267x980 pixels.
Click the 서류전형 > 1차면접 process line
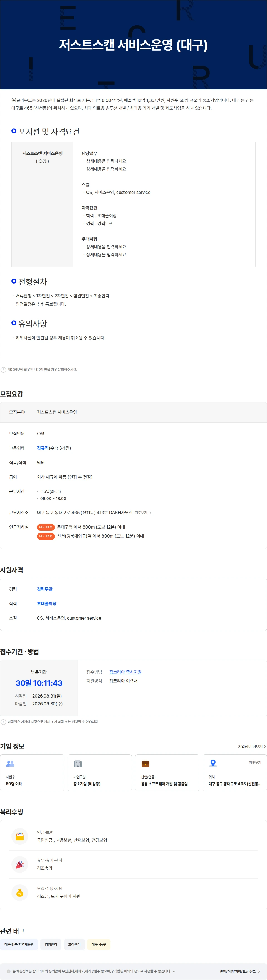(x=62, y=296)
